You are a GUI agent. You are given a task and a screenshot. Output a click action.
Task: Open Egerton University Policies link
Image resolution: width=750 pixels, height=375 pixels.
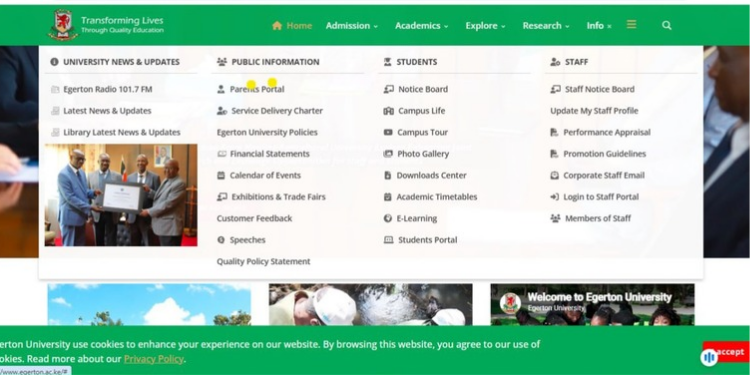267,132
